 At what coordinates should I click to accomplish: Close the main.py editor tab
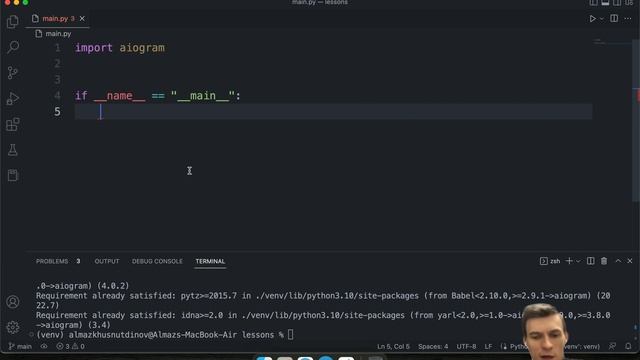pos(82,18)
